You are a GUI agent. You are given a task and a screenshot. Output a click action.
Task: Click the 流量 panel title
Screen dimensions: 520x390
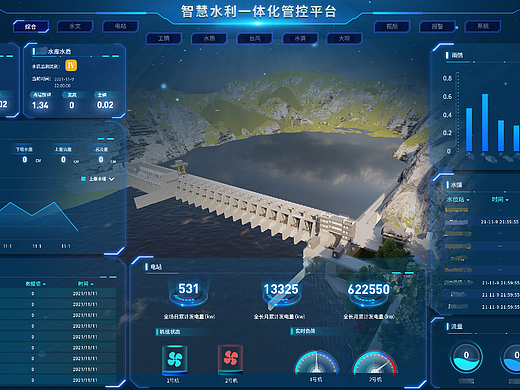pos(457,326)
